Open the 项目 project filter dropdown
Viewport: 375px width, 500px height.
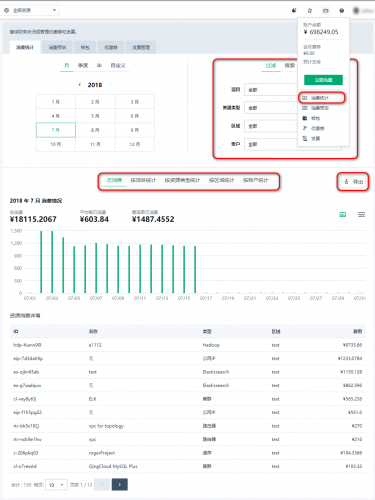(270, 90)
